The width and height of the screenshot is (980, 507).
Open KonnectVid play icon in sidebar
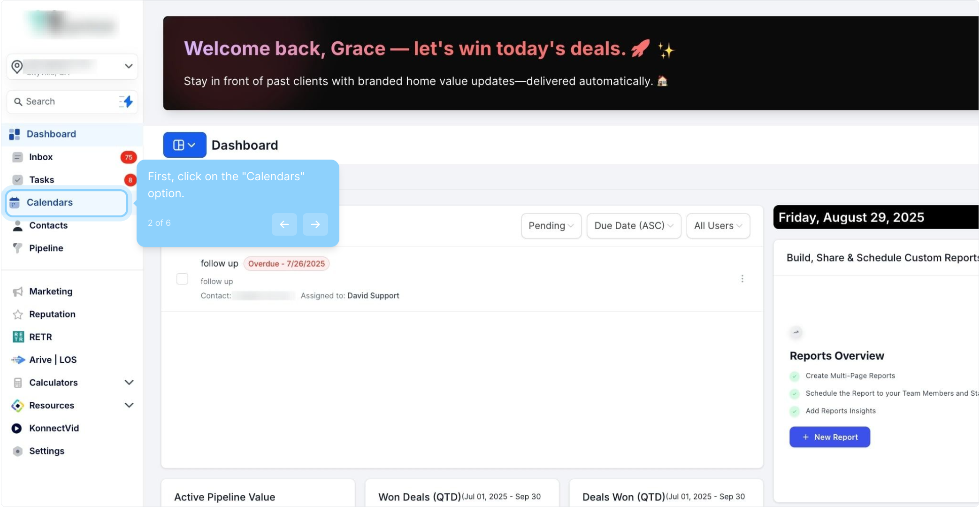click(x=17, y=428)
